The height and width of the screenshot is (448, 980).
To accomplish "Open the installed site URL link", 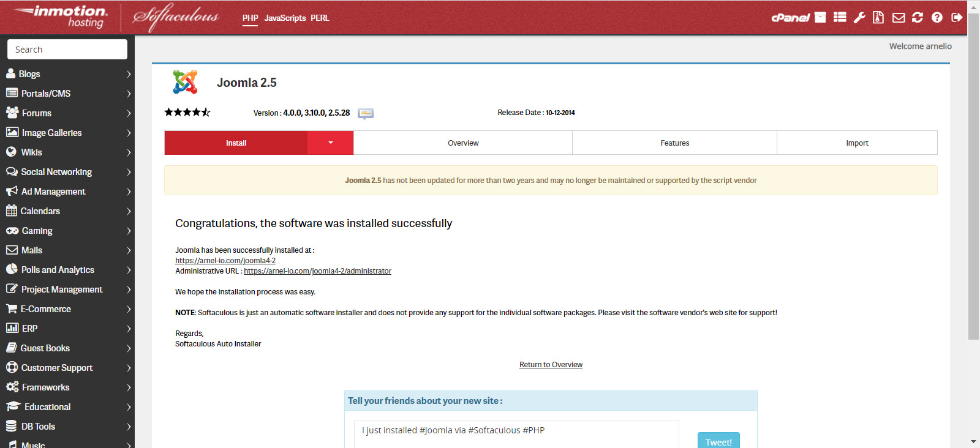I will [x=225, y=261].
